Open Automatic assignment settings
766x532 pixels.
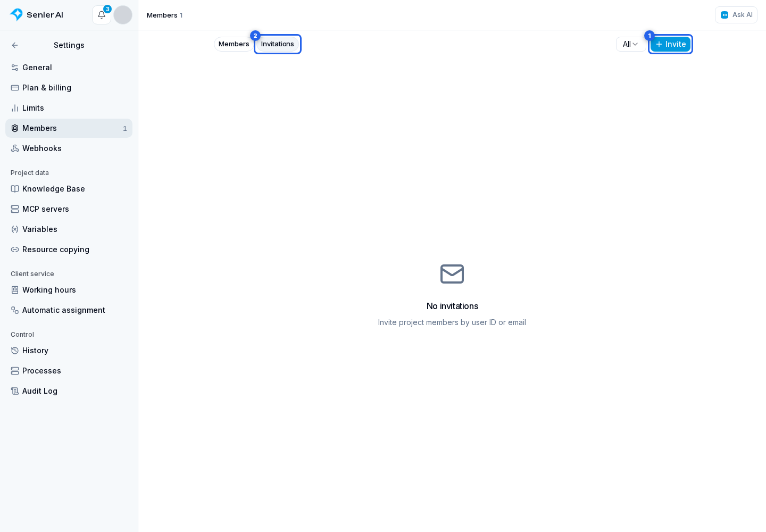(x=69, y=310)
